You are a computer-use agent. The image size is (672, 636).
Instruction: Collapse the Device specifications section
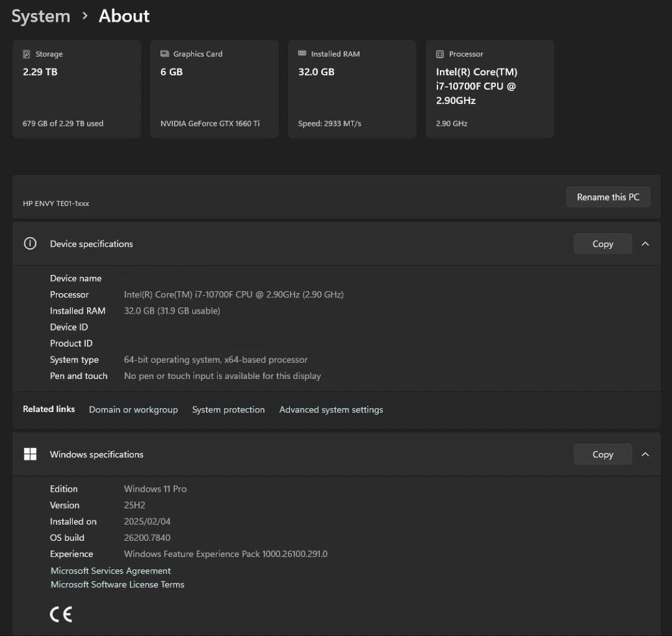(x=645, y=243)
